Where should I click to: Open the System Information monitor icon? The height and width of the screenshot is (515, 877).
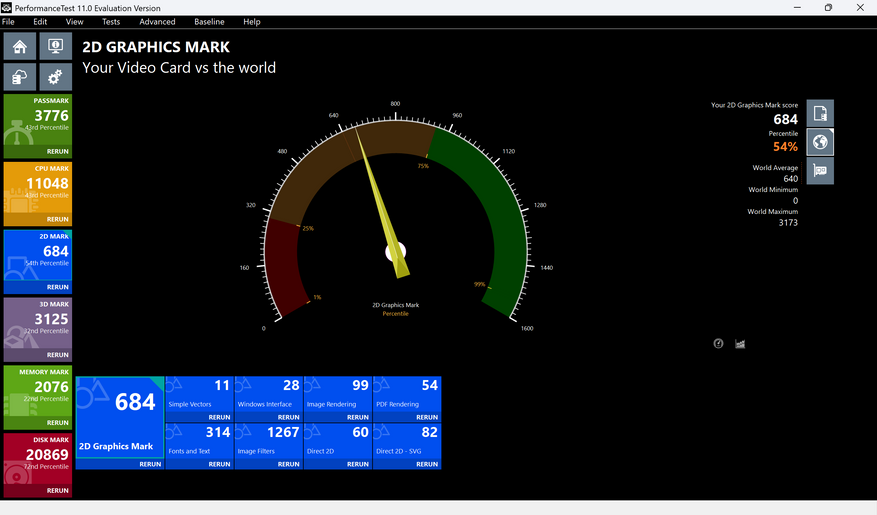pyautogui.click(x=55, y=46)
